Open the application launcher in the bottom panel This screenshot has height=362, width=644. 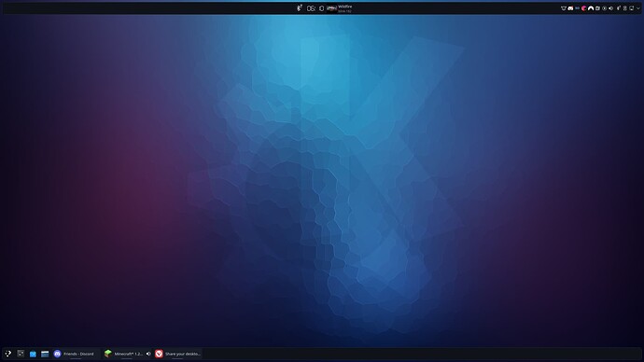point(7,354)
